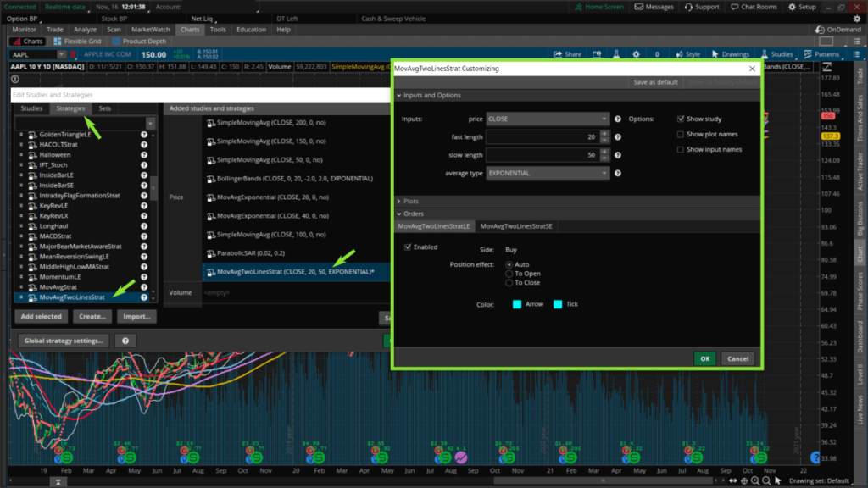Open Chat Rooms
The width and height of the screenshot is (868, 488).
(754, 7)
